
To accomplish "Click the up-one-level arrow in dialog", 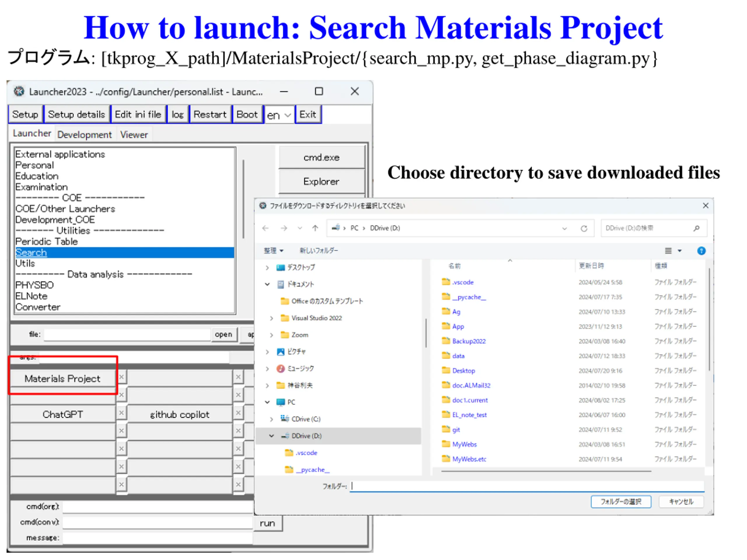I will click(x=315, y=228).
